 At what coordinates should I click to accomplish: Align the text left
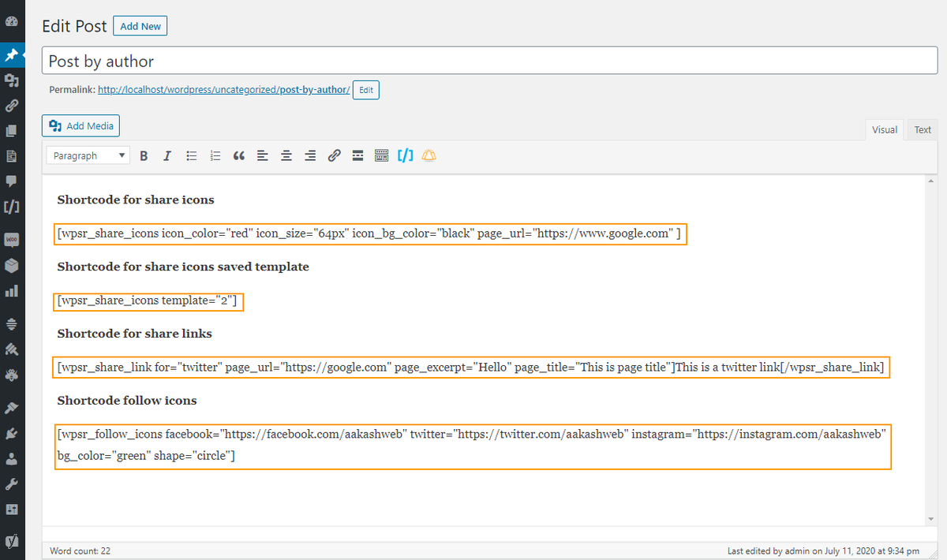click(263, 156)
